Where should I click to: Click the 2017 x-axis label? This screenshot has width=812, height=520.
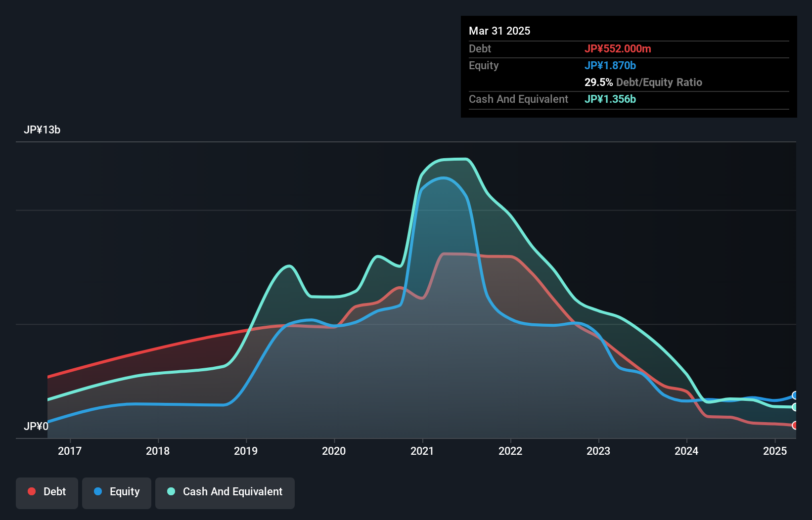click(x=70, y=451)
